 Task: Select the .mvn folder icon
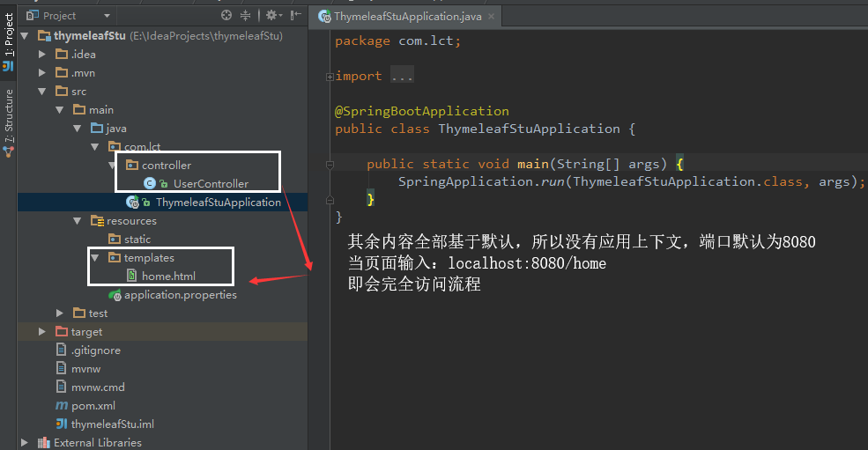click(62, 72)
